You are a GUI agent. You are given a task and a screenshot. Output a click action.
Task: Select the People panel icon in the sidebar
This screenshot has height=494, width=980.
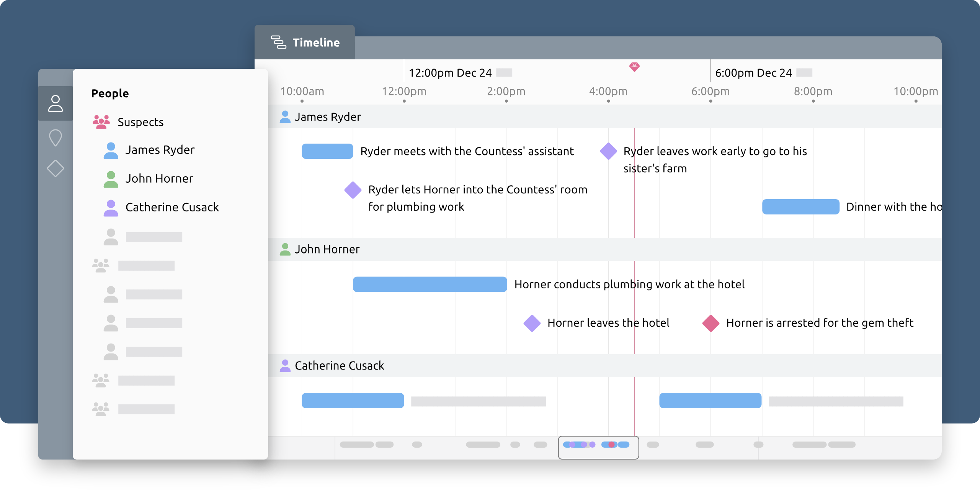(x=56, y=103)
